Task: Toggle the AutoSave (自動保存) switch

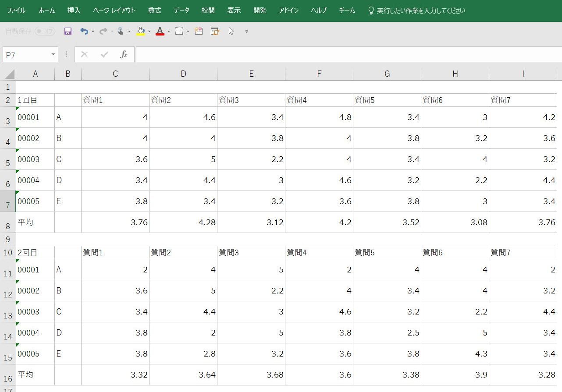Action: [x=45, y=31]
